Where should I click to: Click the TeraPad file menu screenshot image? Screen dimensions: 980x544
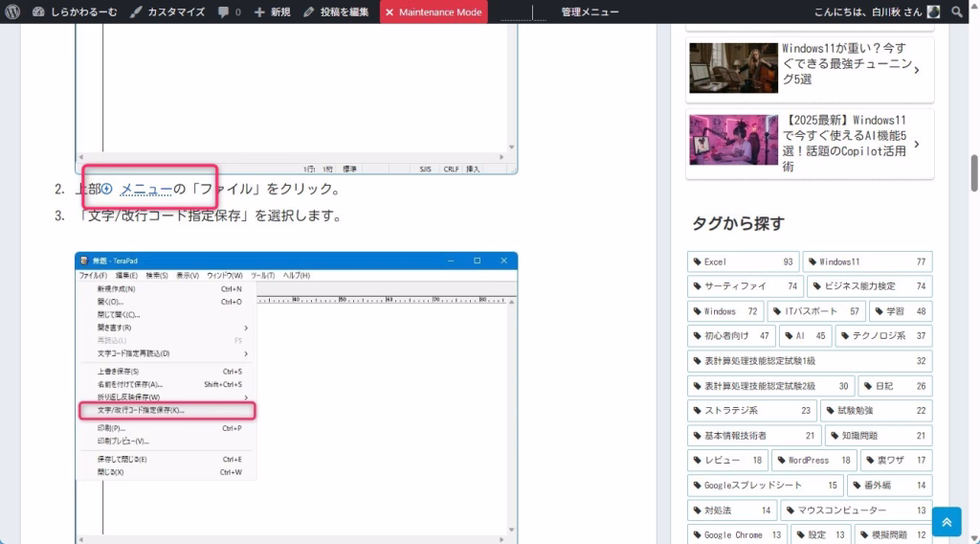(297, 397)
